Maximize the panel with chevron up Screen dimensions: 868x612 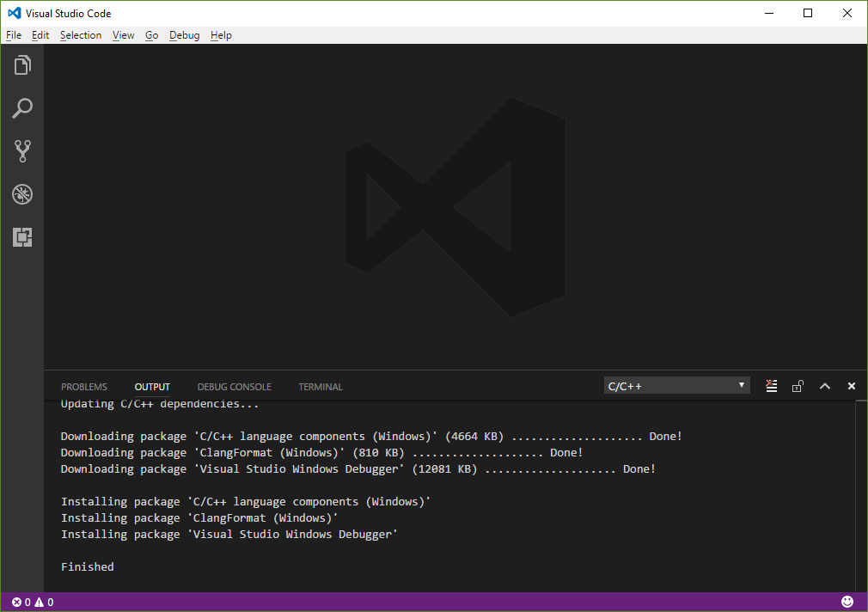[x=825, y=386]
